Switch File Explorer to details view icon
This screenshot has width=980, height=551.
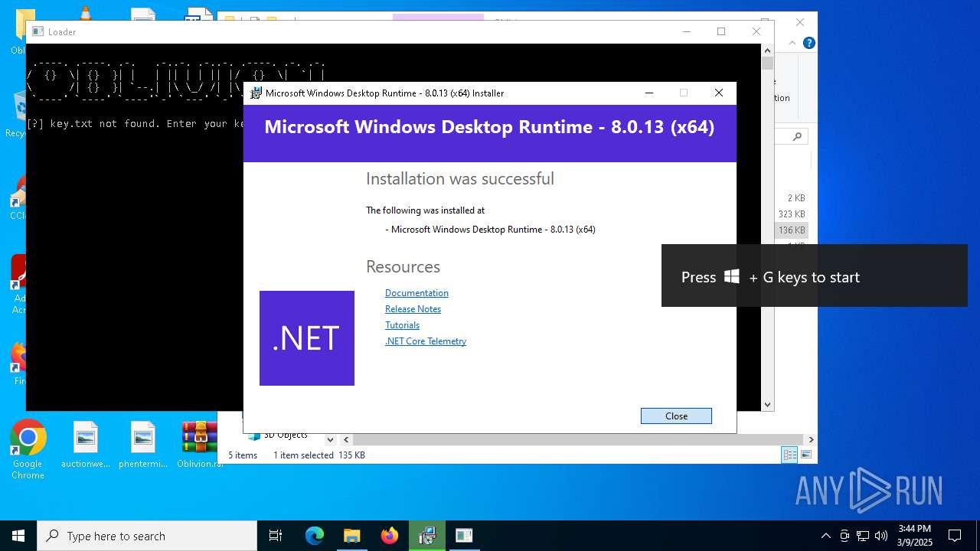pyautogui.click(x=789, y=455)
